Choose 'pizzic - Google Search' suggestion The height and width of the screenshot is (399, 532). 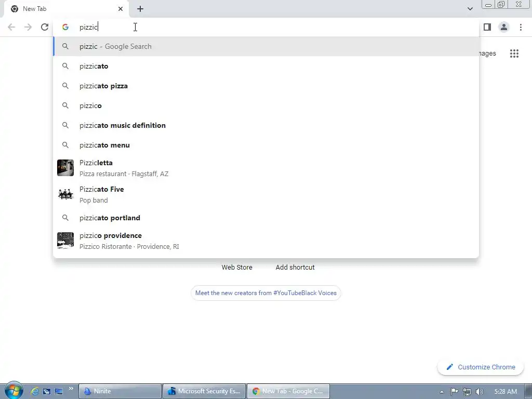(267, 46)
